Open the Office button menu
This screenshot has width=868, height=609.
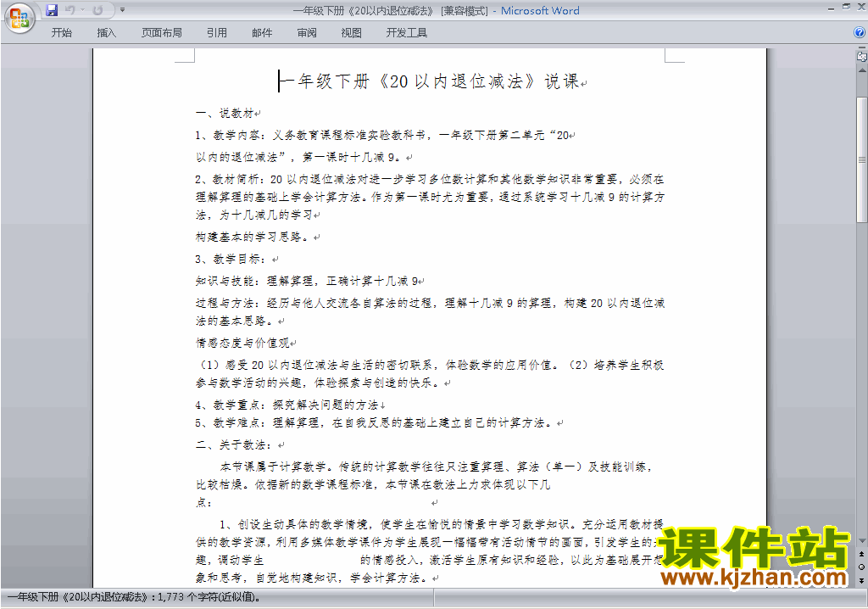click(x=19, y=19)
